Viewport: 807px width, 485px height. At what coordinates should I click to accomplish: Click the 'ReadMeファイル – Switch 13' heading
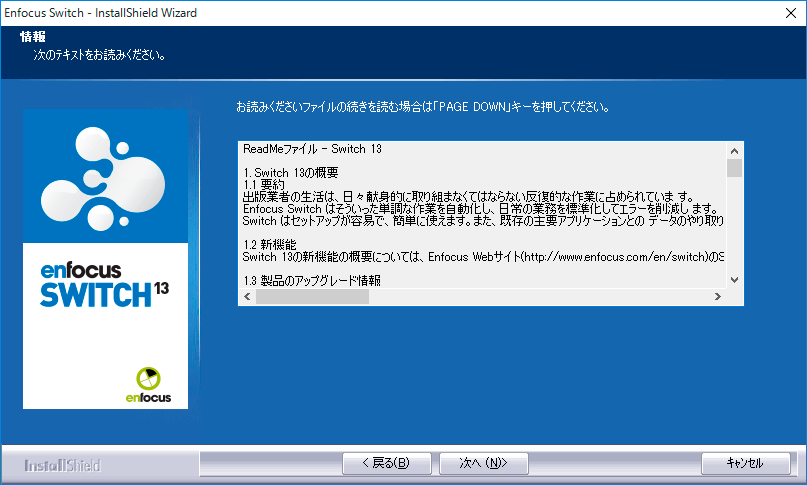pyautogui.click(x=312, y=149)
